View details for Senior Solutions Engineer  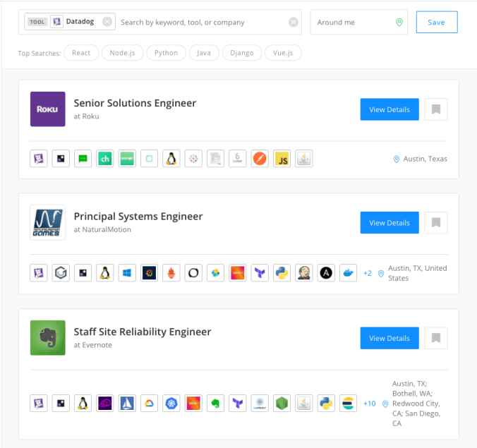tap(390, 109)
